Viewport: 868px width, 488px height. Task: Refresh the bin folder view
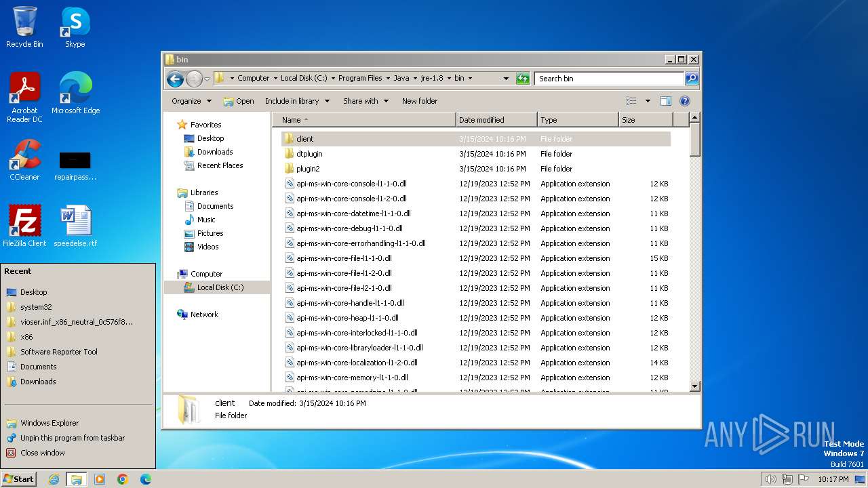pyautogui.click(x=523, y=79)
